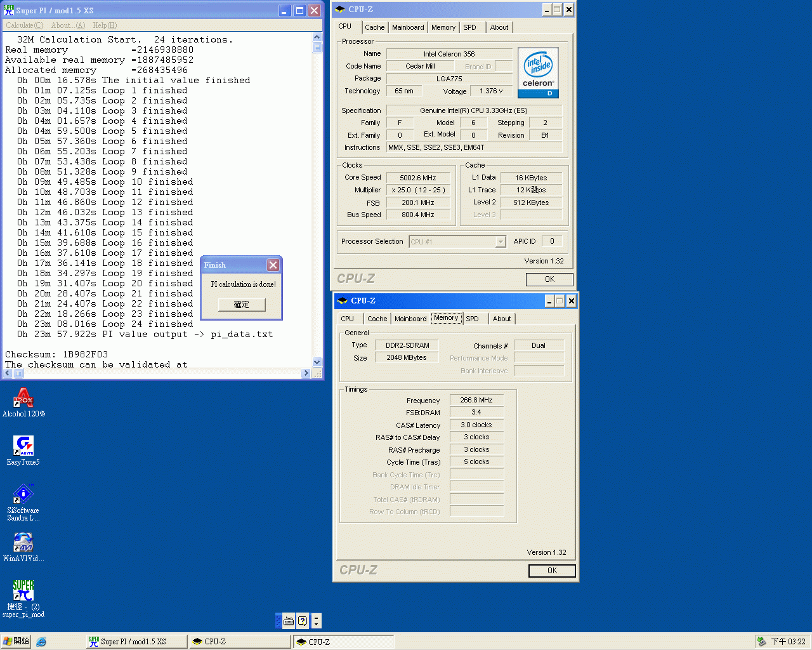Screen dimensions: 812x650
Task: Click the taskbar clock showing 03:22
Action: [x=788, y=642]
